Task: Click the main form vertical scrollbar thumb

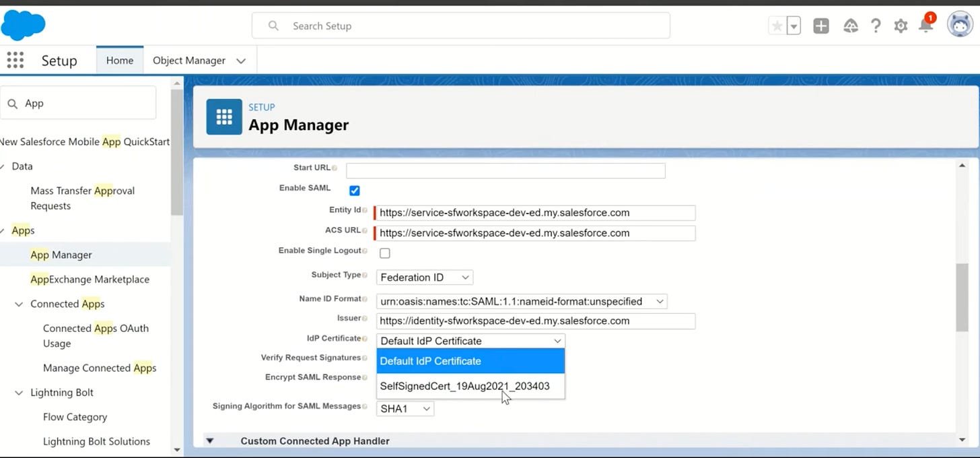Action: coord(962,298)
